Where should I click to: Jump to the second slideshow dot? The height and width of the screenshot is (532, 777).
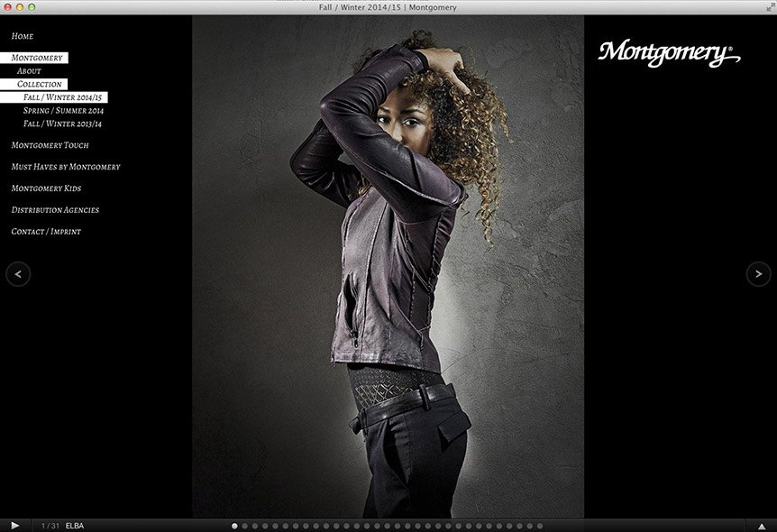(x=245, y=526)
